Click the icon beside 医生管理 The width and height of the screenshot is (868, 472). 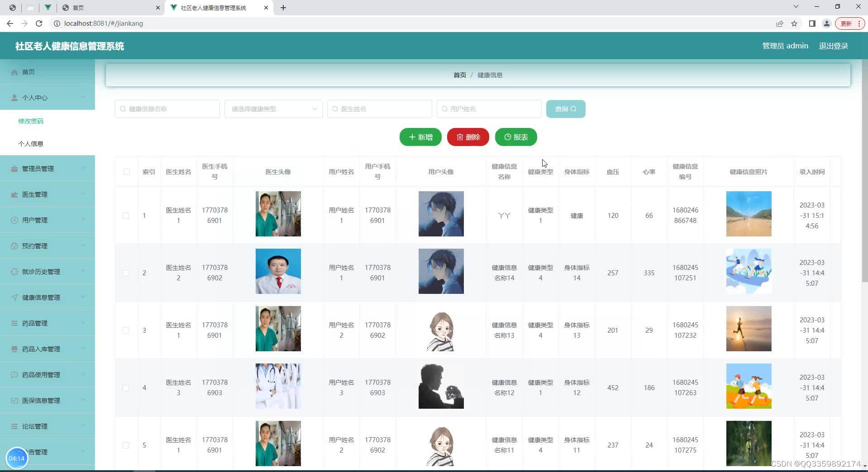pyautogui.click(x=14, y=194)
